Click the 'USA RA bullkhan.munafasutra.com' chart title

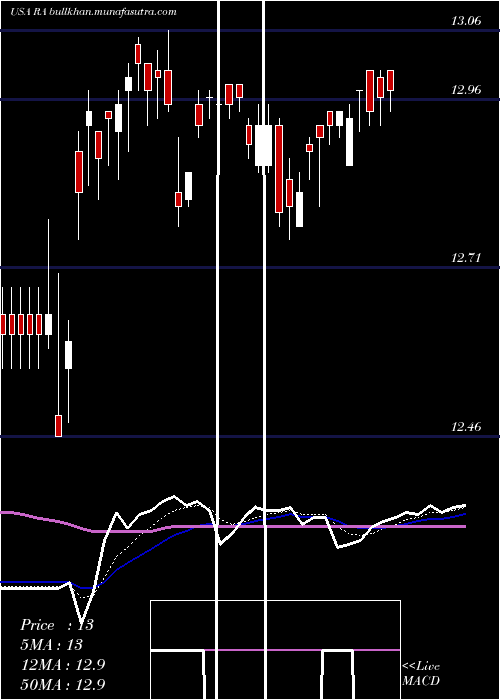93,12
